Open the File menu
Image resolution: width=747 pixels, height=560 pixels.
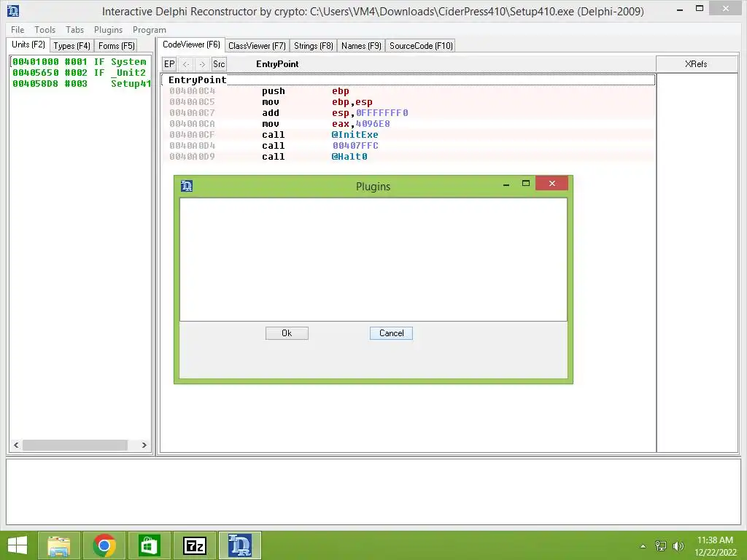[x=18, y=29]
